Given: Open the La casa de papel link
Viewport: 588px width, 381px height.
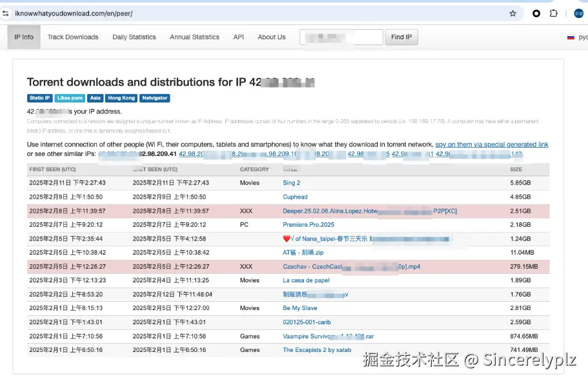Looking at the screenshot, I should coord(306,280).
